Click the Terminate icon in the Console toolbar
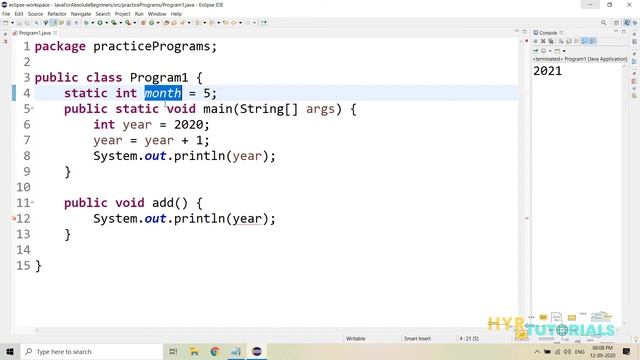This screenshot has width=640, height=360. pos(536,41)
